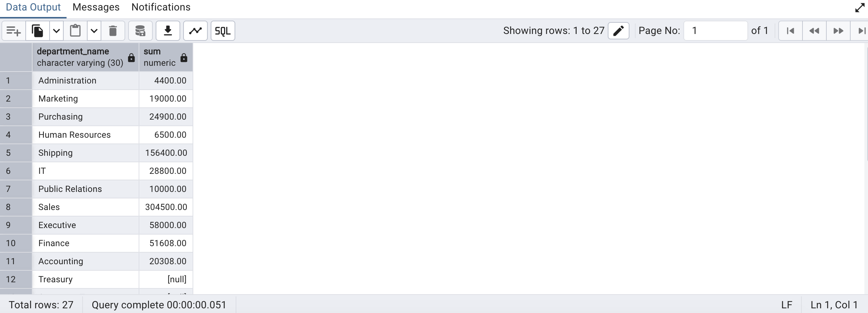
Task: Go to the previous page
Action: click(814, 31)
